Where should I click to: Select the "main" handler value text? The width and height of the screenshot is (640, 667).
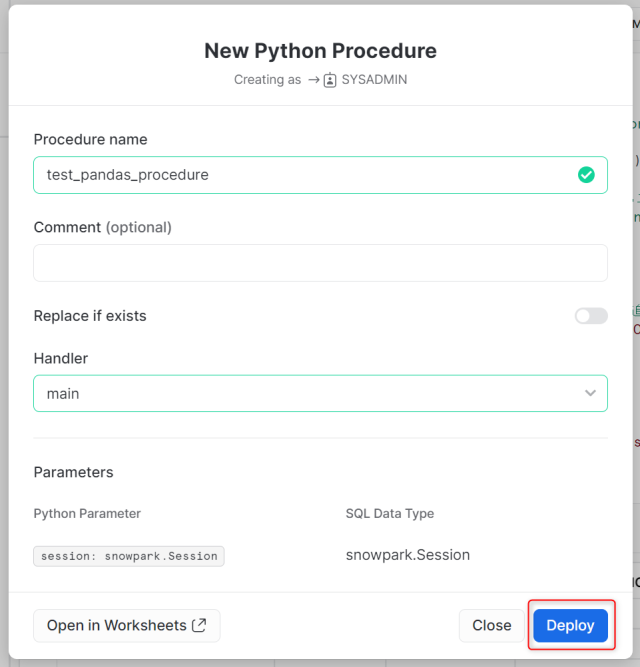63,394
